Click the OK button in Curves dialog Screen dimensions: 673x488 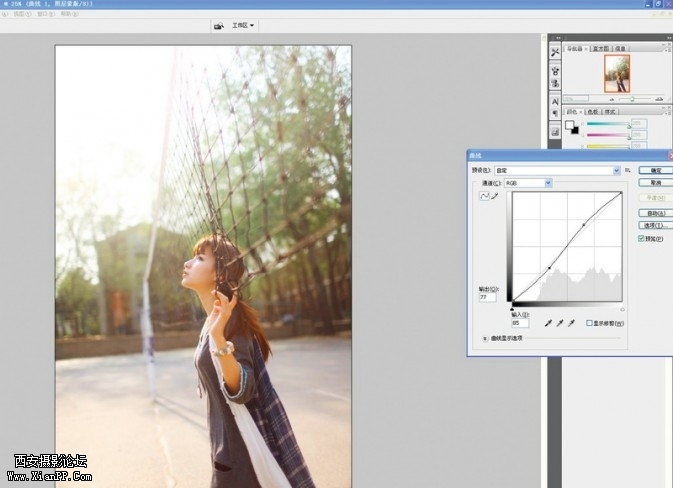(655, 171)
